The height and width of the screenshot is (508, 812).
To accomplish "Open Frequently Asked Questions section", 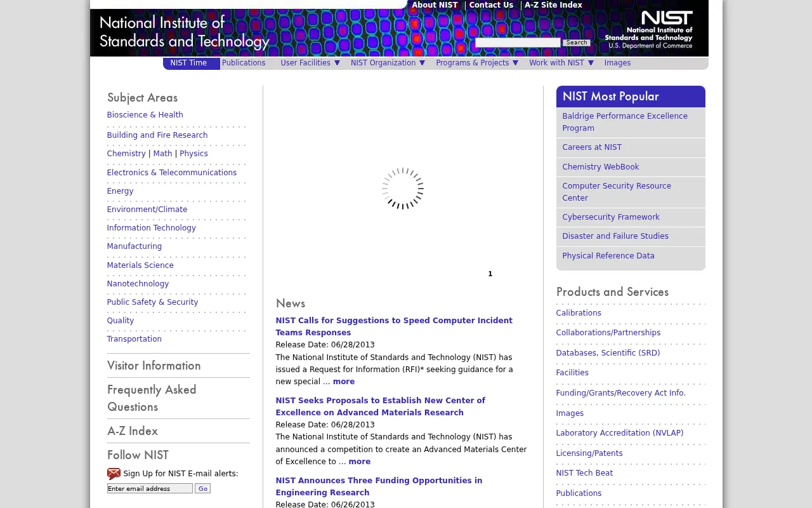I will tap(152, 398).
